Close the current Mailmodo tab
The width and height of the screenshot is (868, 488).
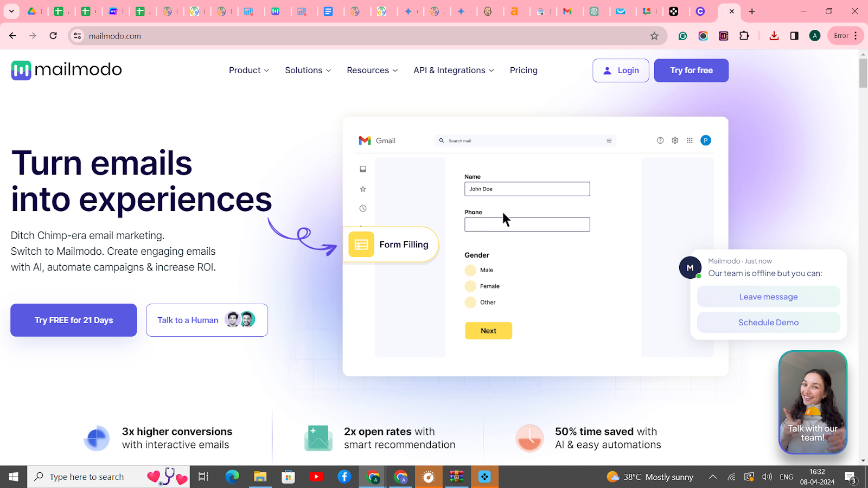click(731, 11)
